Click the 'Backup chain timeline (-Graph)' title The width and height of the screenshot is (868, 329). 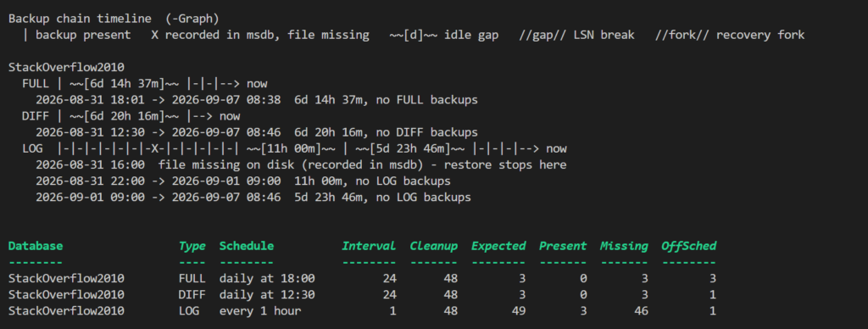coord(114,19)
